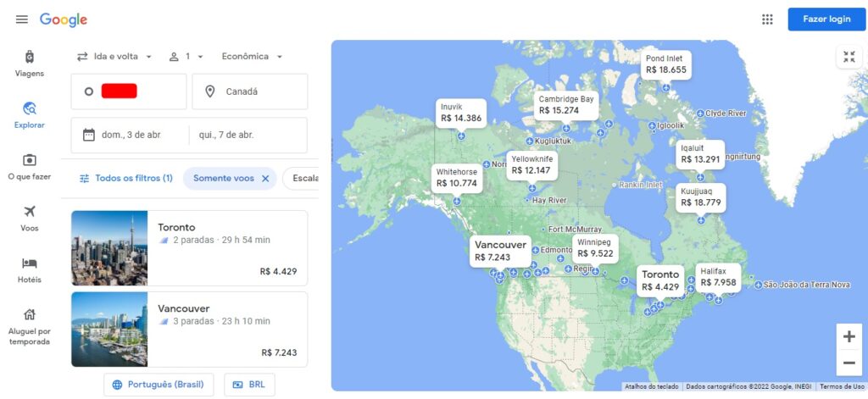Click the Rankin Inlet map dot
This screenshot has height=399, width=868.
615,185
